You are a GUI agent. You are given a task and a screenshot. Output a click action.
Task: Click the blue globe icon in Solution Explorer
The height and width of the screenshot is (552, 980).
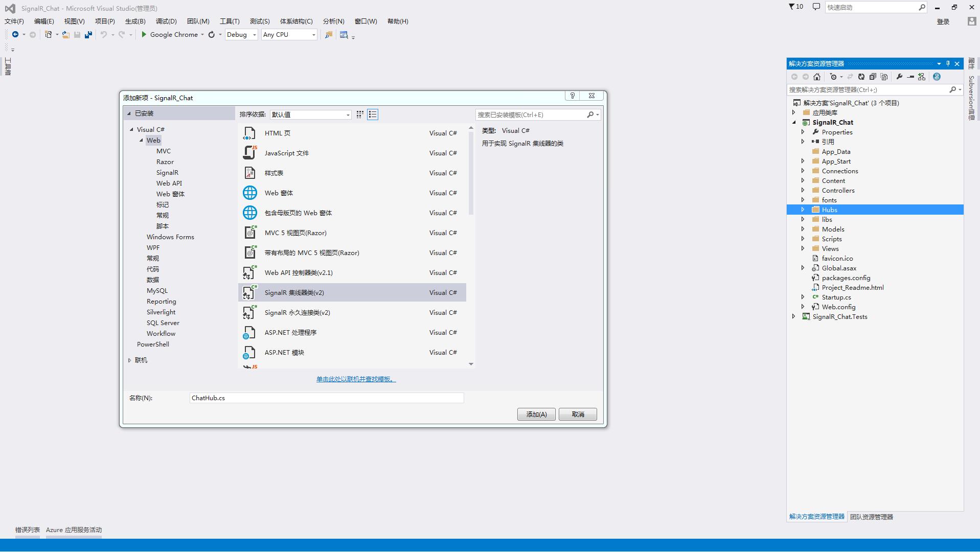pos(937,77)
